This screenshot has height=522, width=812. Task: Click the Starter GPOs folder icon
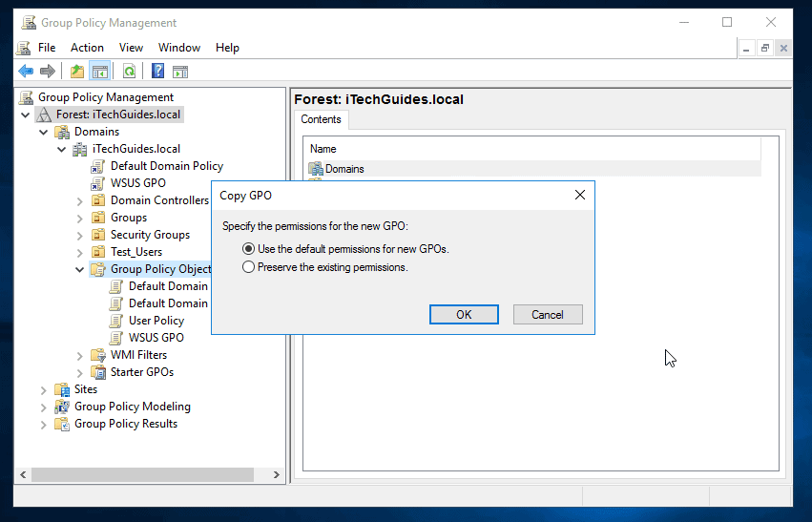tap(98, 372)
